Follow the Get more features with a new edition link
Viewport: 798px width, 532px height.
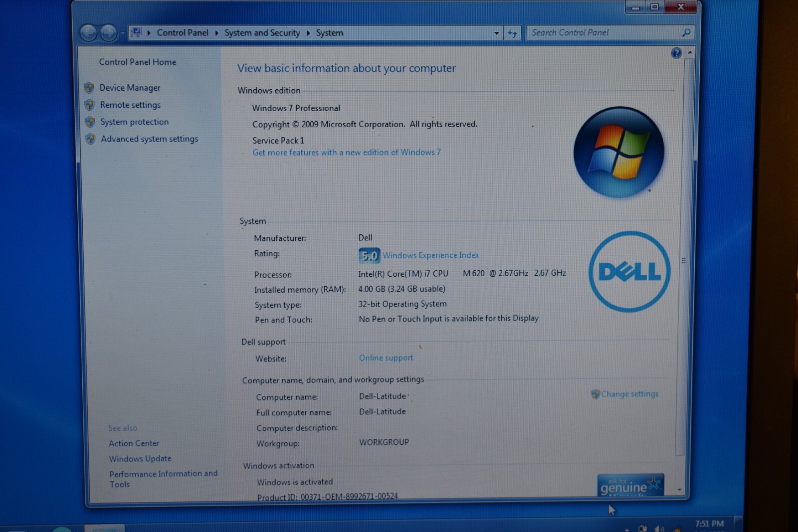tap(347, 153)
